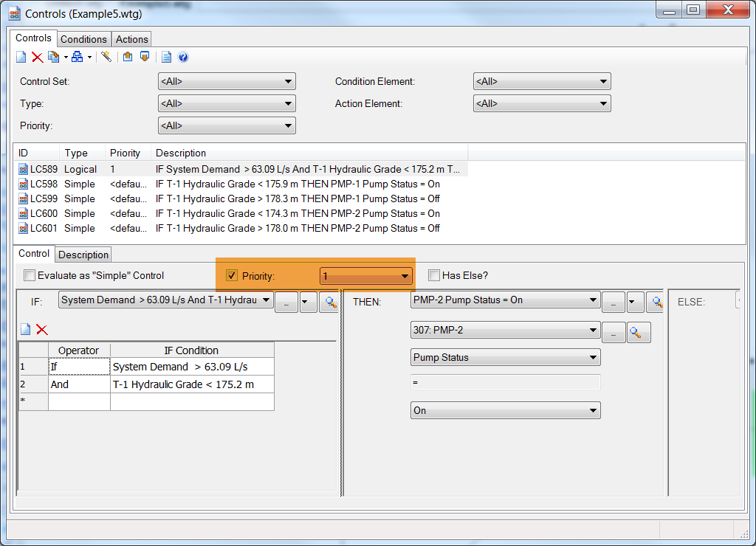Check the Has Else? checkbox
Screen dimensions: 756x546
coord(434,276)
